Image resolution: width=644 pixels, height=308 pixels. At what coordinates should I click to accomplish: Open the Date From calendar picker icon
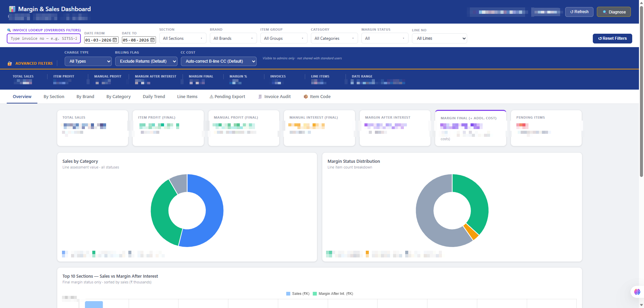click(x=115, y=40)
